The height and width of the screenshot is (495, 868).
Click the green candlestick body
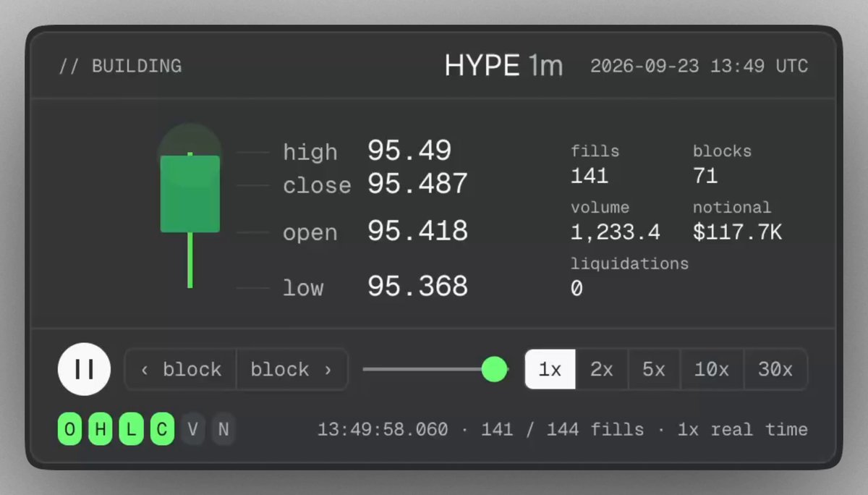click(190, 194)
